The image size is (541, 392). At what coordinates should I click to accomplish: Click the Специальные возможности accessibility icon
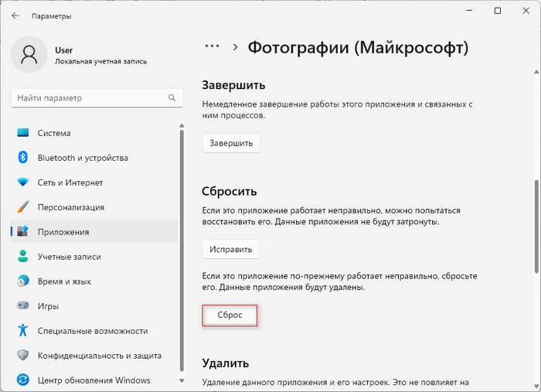tap(22, 331)
